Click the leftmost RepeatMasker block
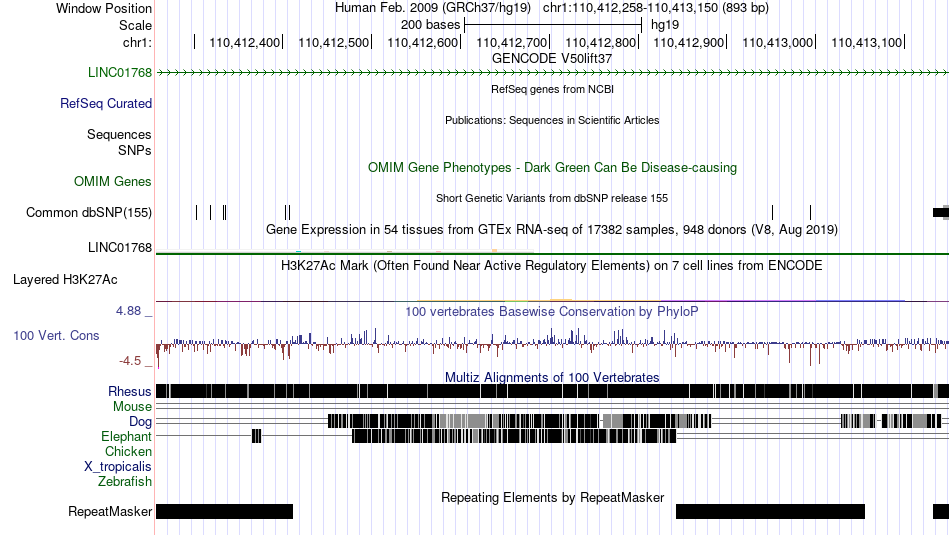 pos(224,511)
